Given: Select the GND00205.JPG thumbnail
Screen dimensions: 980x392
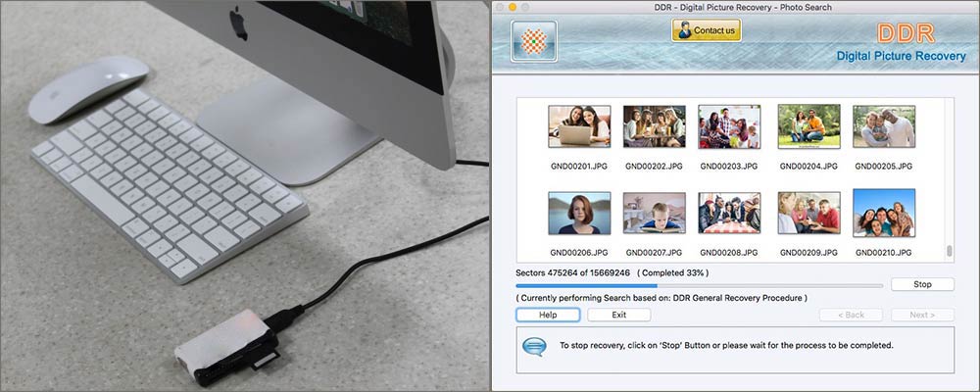Looking at the screenshot, I should pos(884,126).
